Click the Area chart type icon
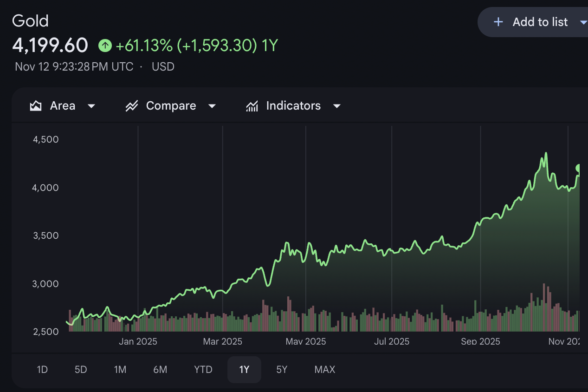 point(36,106)
